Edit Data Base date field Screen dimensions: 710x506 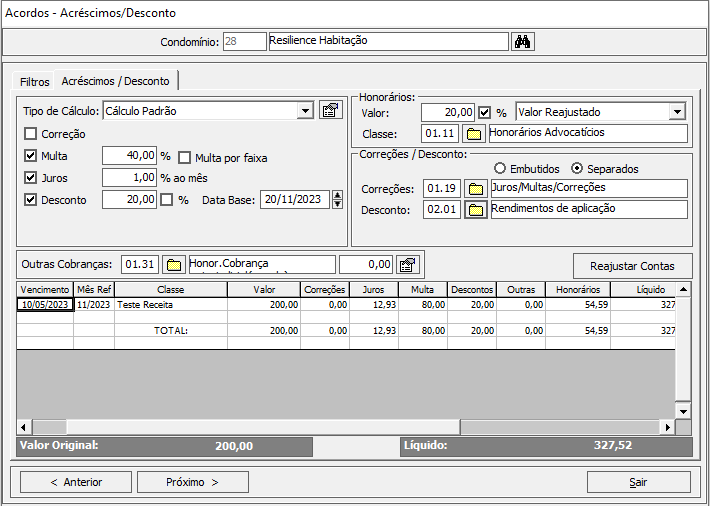pyautogui.click(x=295, y=199)
